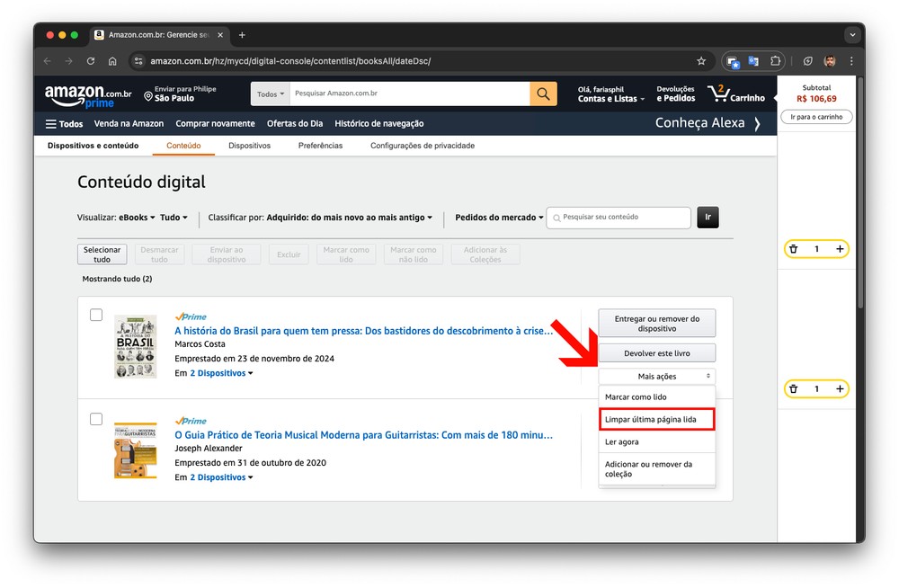Viewport: 899px width, 588px height.
Task: Click the Pesquisar seu conteúdo search field
Action: tap(622, 218)
